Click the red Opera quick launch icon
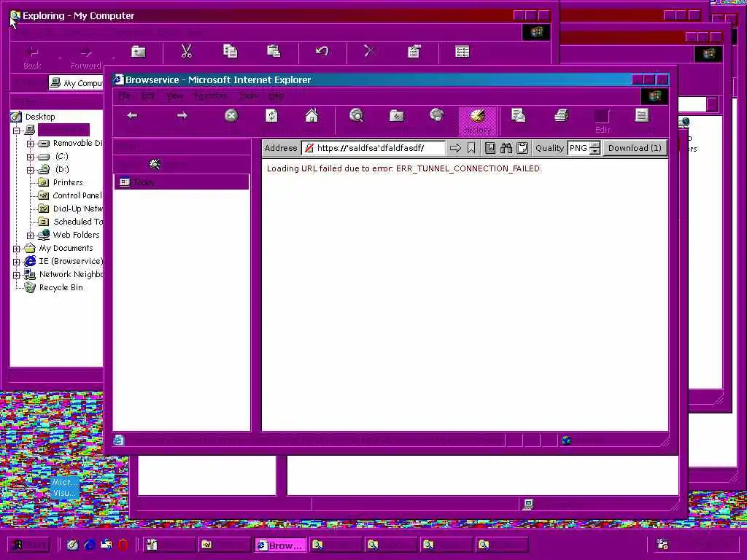Screen dimensions: 747x560 (123, 545)
